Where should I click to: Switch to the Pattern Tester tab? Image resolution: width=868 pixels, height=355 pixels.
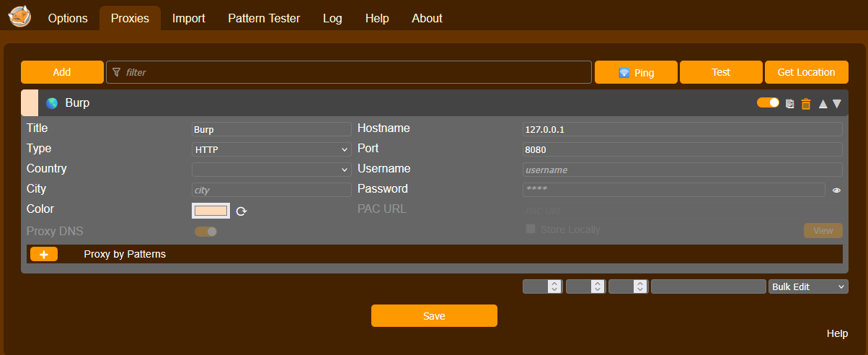coord(264,19)
